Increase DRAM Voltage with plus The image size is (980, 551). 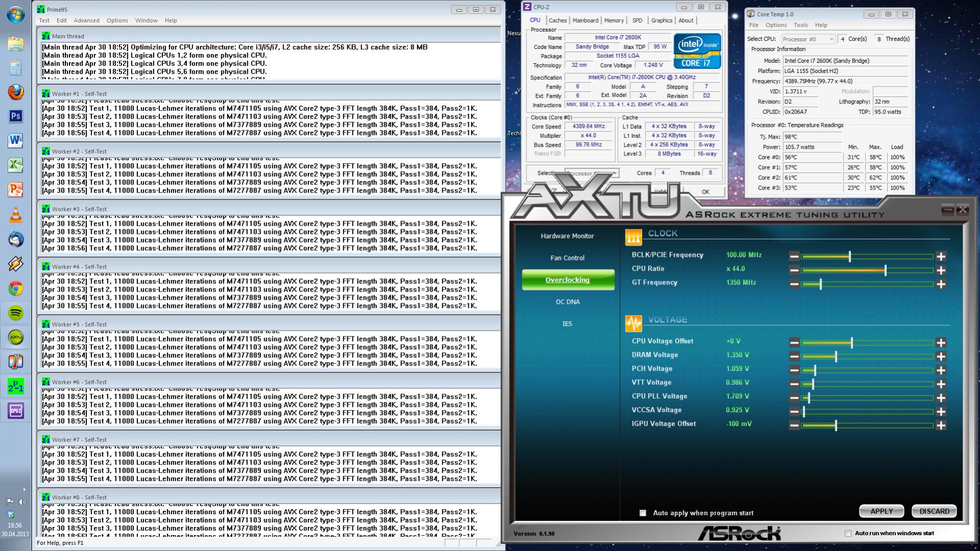941,356
